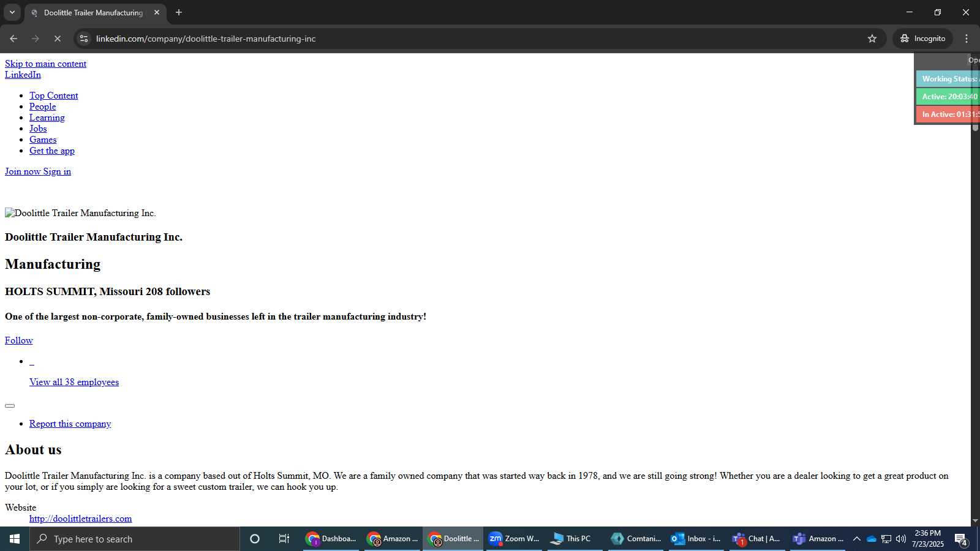Screen dimensions: 980x551
Task: Click the address bar URL
Action: click(206, 39)
